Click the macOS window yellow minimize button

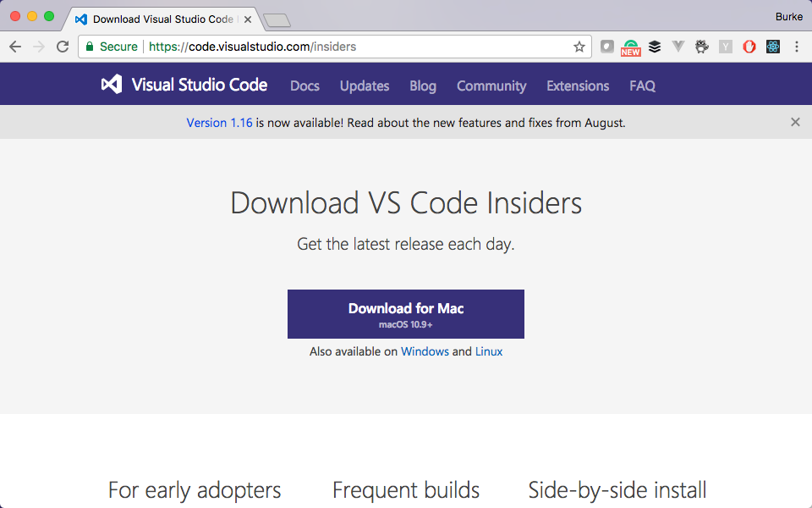tap(32, 17)
